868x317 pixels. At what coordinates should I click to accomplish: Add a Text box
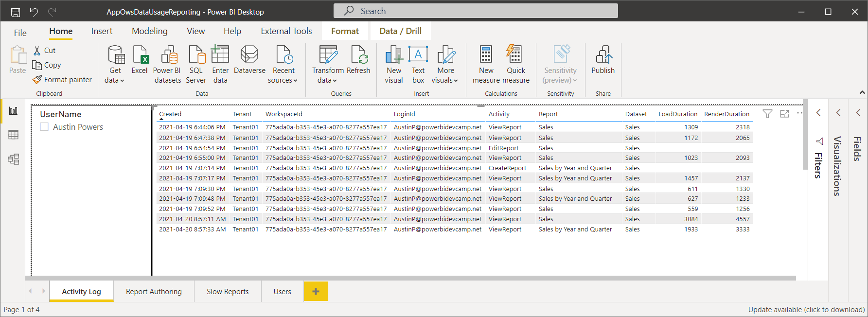click(x=418, y=65)
